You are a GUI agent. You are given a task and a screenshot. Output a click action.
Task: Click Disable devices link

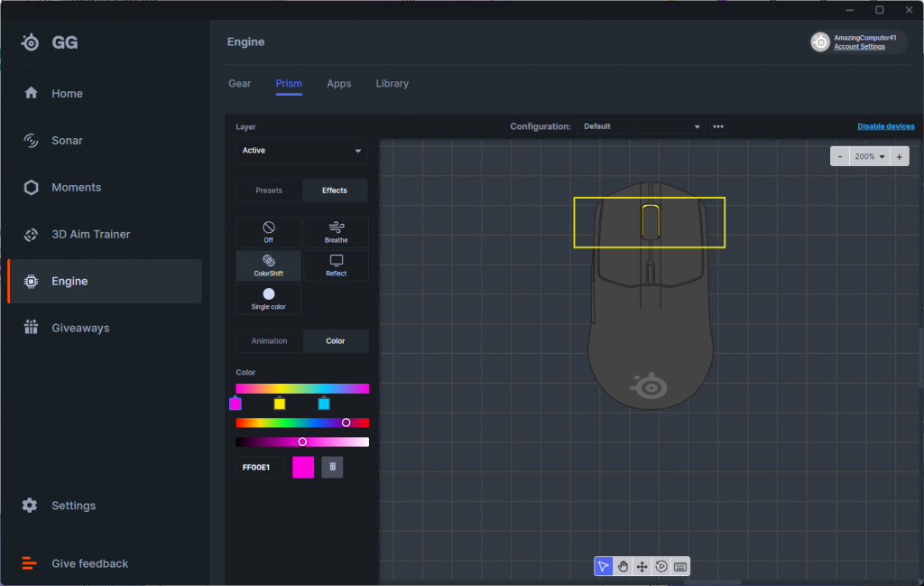[886, 126]
